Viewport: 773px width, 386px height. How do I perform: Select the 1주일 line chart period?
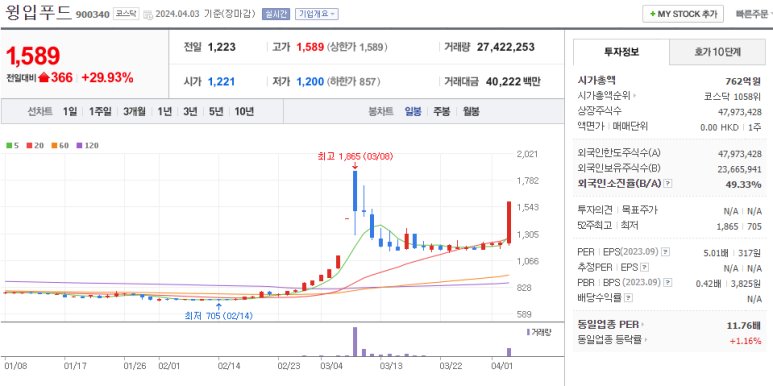click(x=100, y=111)
